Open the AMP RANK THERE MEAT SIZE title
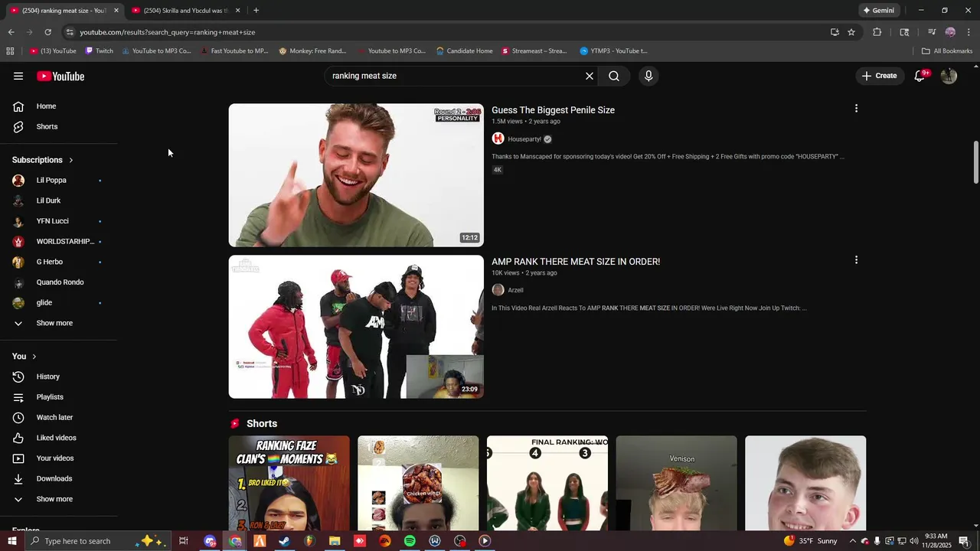The width and height of the screenshot is (980, 551). coord(576,262)
